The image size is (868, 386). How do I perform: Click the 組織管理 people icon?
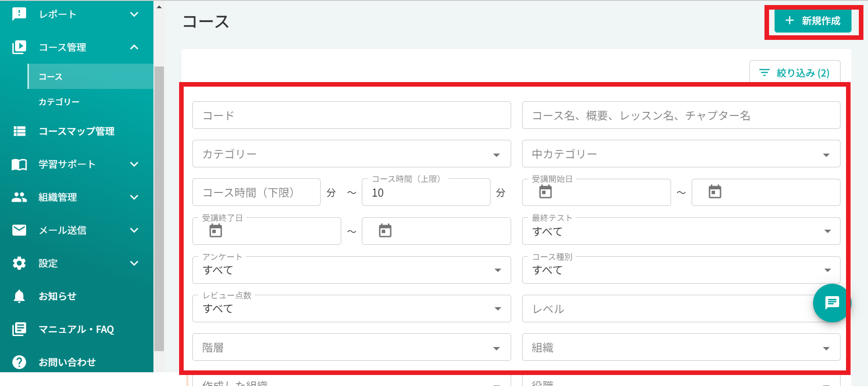pyautogui.click(x=19, y=197)
